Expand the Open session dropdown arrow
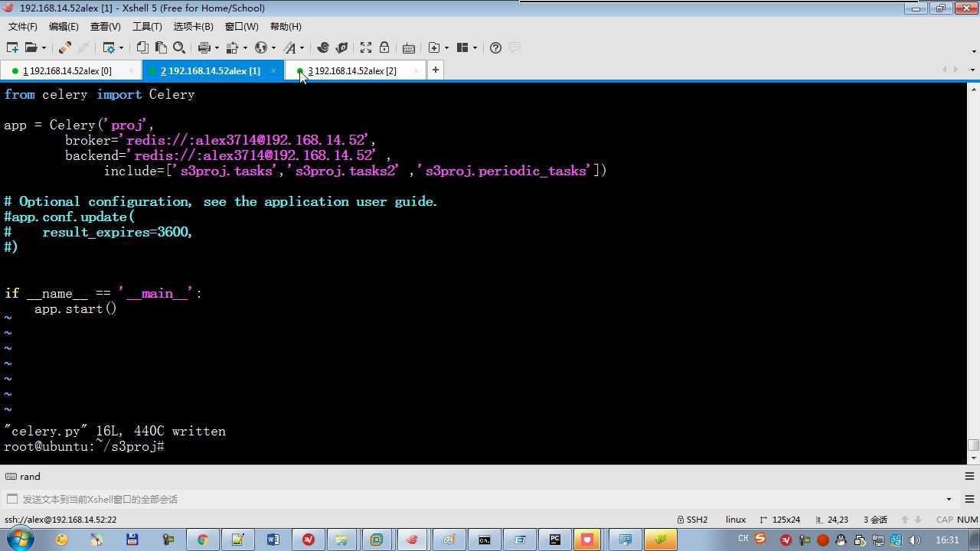This screenshot has width=980, height=551. tap(44, 47)
